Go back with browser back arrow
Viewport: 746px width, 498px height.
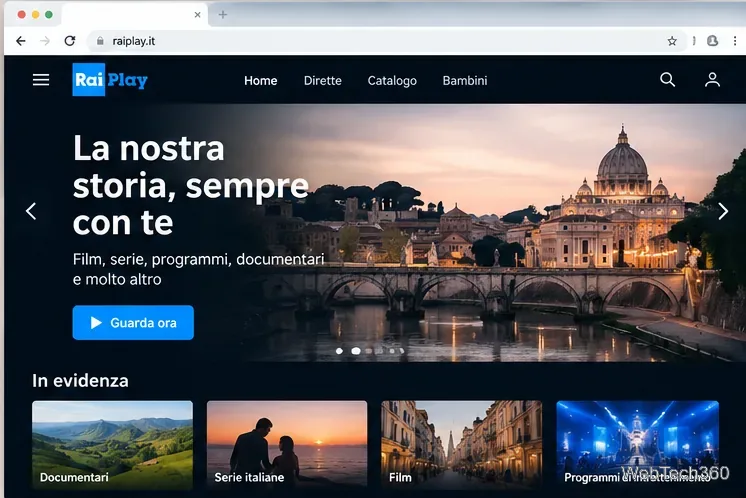(20, 41)
